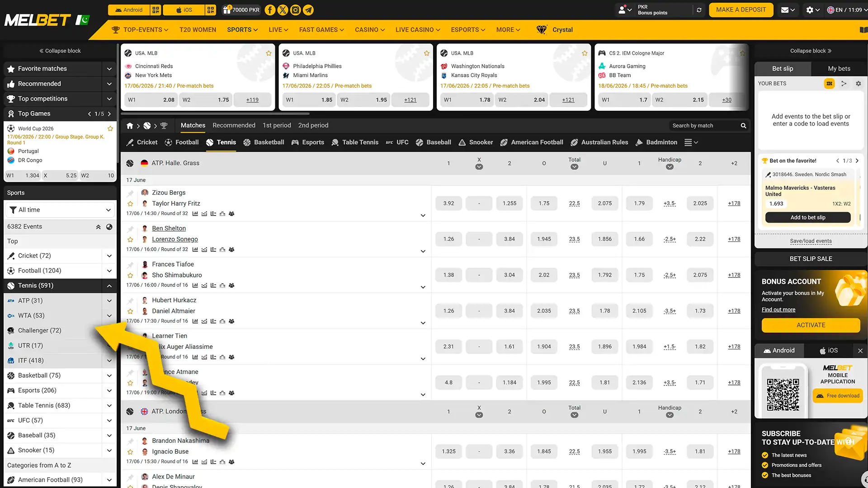Close the mobile application panel
Image resolution: width=868 pixels, height=488 pixels.
[x=860, y=351]
